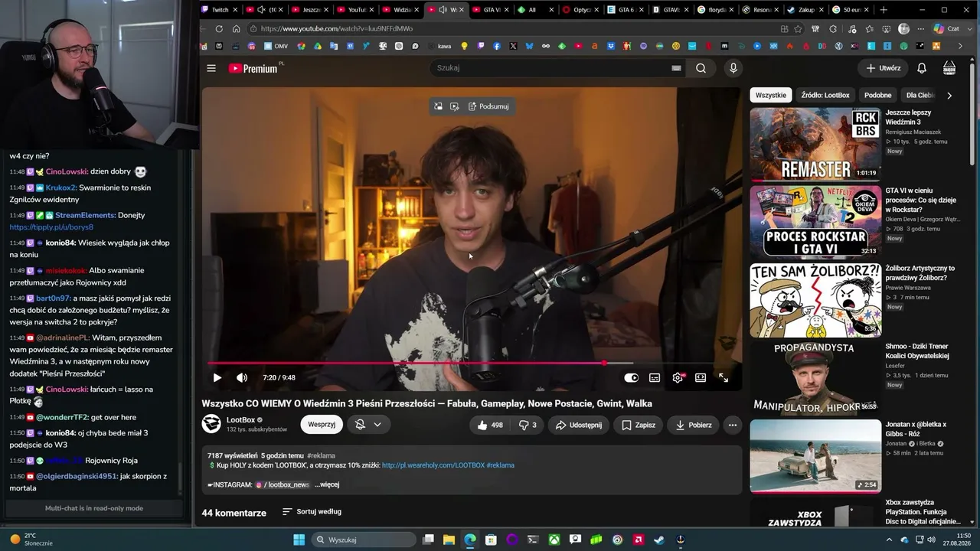Seek the red video progress bar

[472, 363]
